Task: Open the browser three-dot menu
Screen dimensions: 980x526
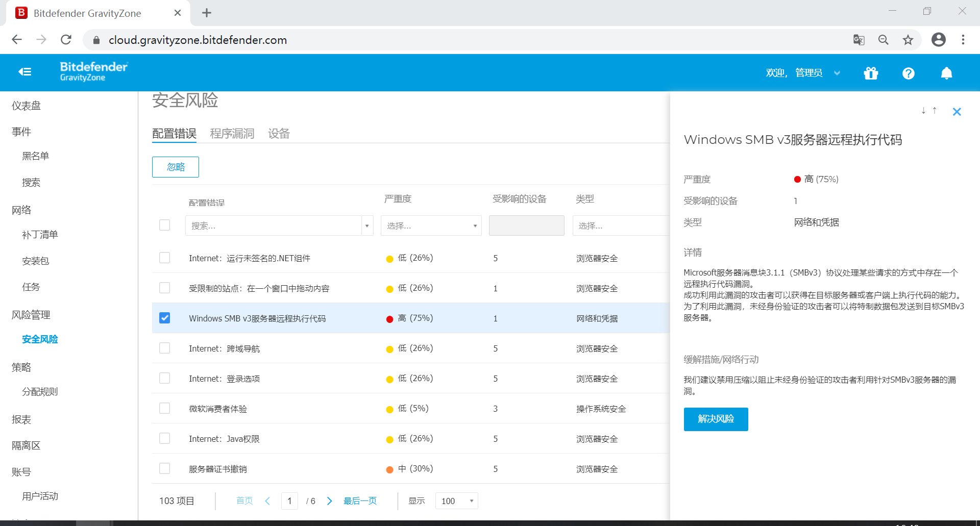Action: [963, 40]
